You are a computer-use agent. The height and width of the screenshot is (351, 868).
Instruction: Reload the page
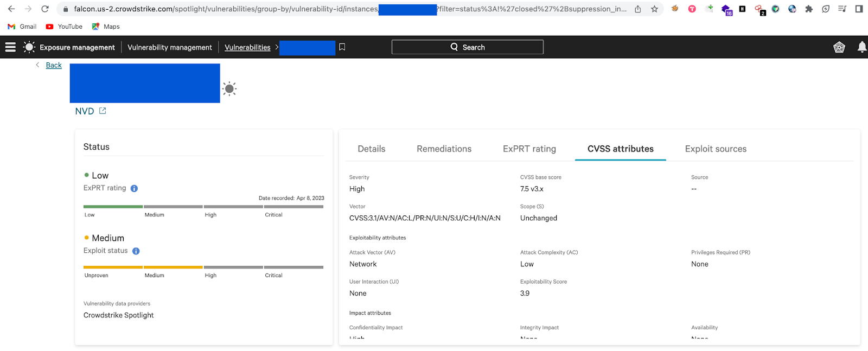[x=45, y=9]
